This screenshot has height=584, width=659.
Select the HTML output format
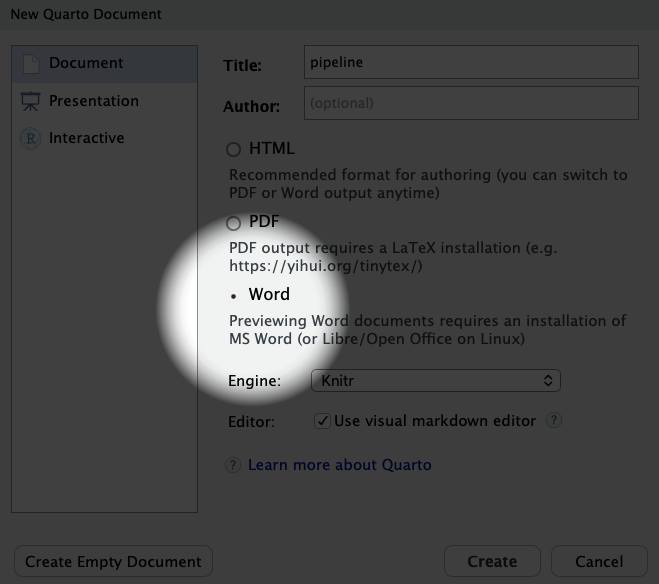tap(233, 149)
